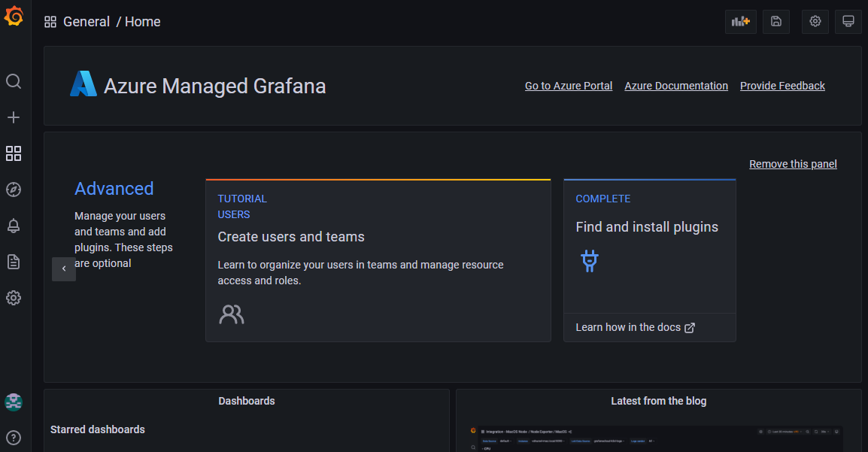
Task: Save dashboard with the floppy disk icon
Action: [x=776, y=22]
